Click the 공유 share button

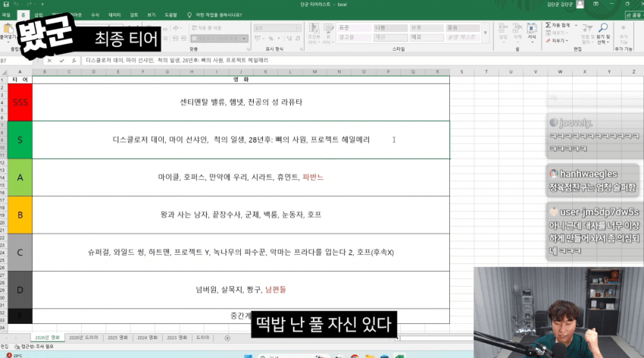[x=633, y=15]
